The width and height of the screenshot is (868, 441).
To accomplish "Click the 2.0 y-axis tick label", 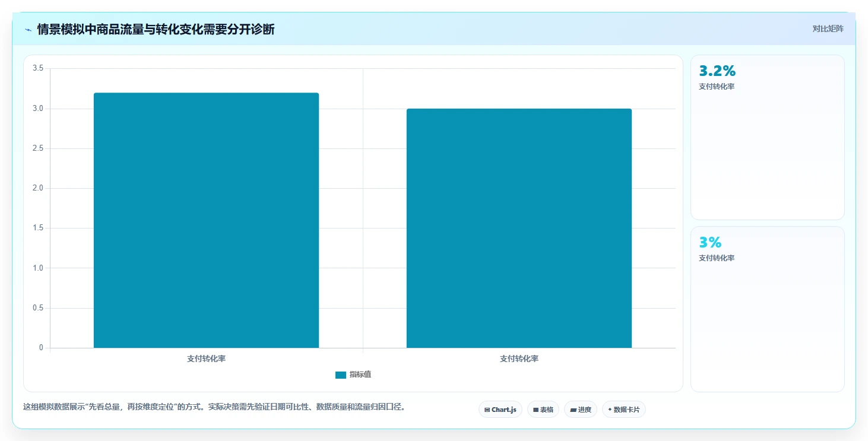I will pyautogui.click(x=38, y=188).
